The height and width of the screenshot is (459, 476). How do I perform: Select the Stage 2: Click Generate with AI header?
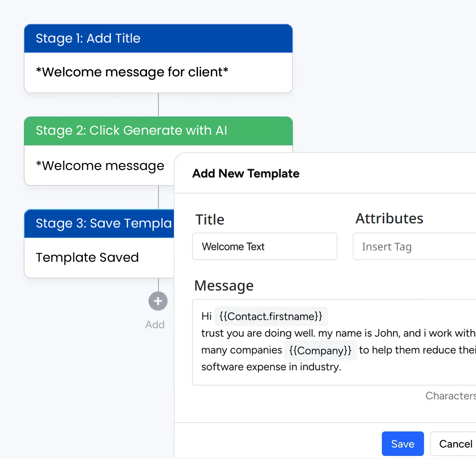coord(158,130)
